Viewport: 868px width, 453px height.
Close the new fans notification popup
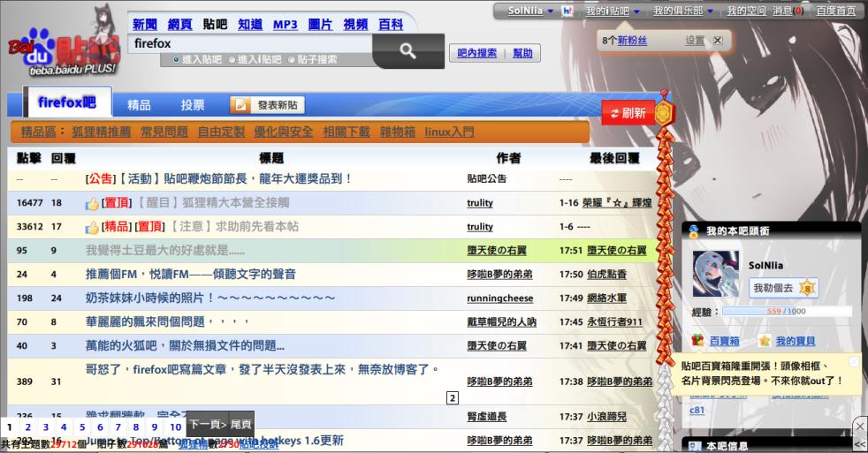pyautogui.click(x=718, y=41)
